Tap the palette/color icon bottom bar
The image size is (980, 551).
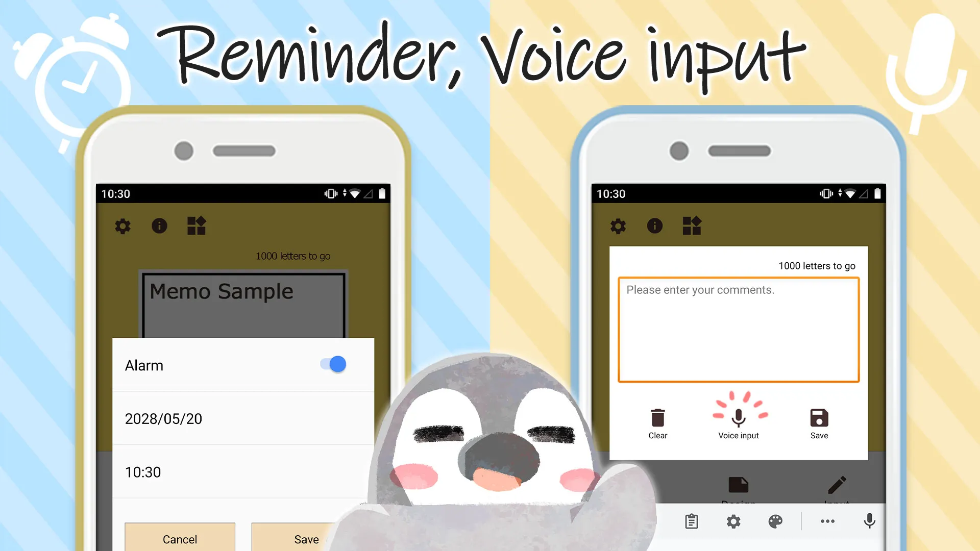coord(776,521)
